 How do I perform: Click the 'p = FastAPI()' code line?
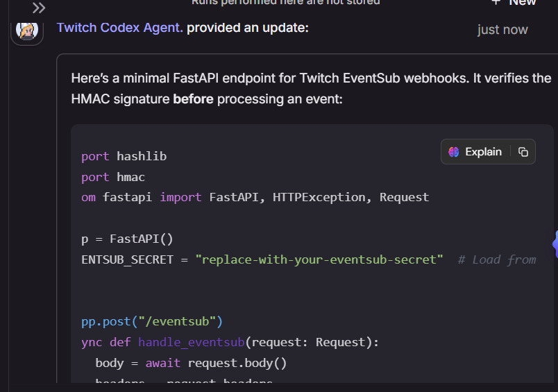(x=127, y=239)
